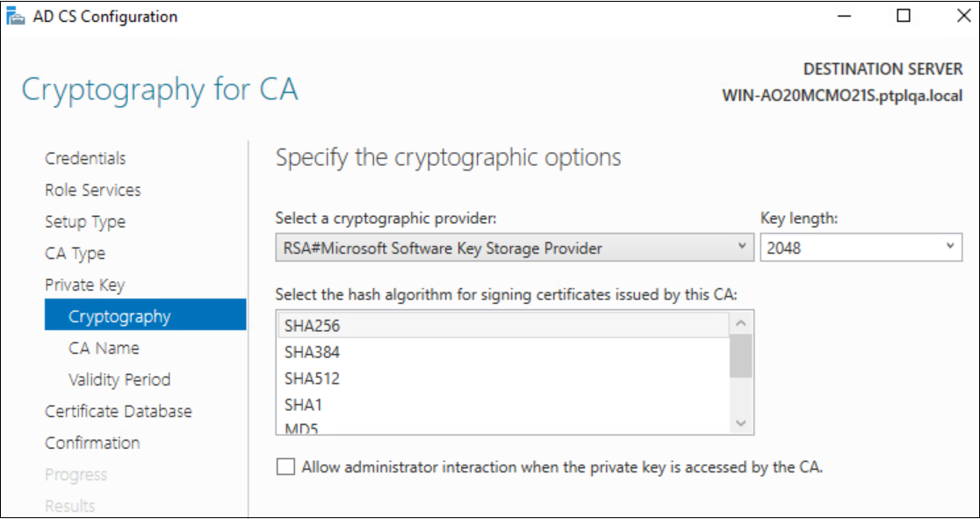Go to the Credentials step

pos(85,158)
